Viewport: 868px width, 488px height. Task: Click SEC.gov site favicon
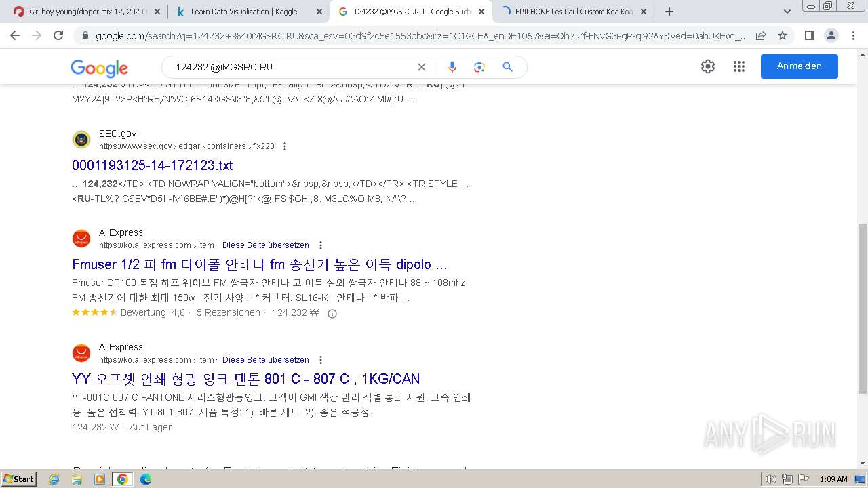pos(81,140)
